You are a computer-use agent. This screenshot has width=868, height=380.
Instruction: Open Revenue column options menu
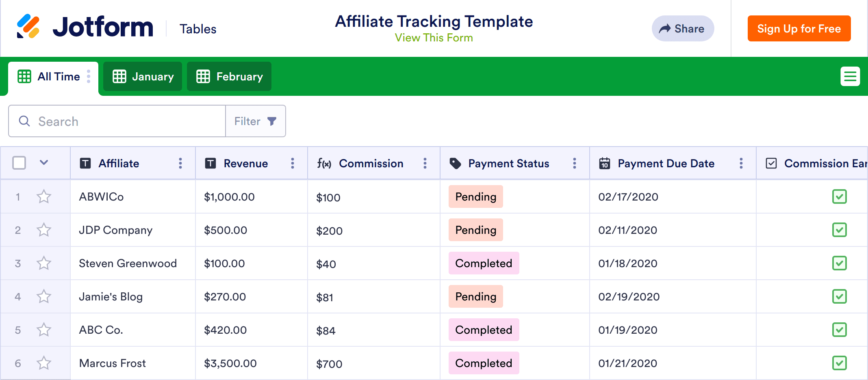coord(293,163)
